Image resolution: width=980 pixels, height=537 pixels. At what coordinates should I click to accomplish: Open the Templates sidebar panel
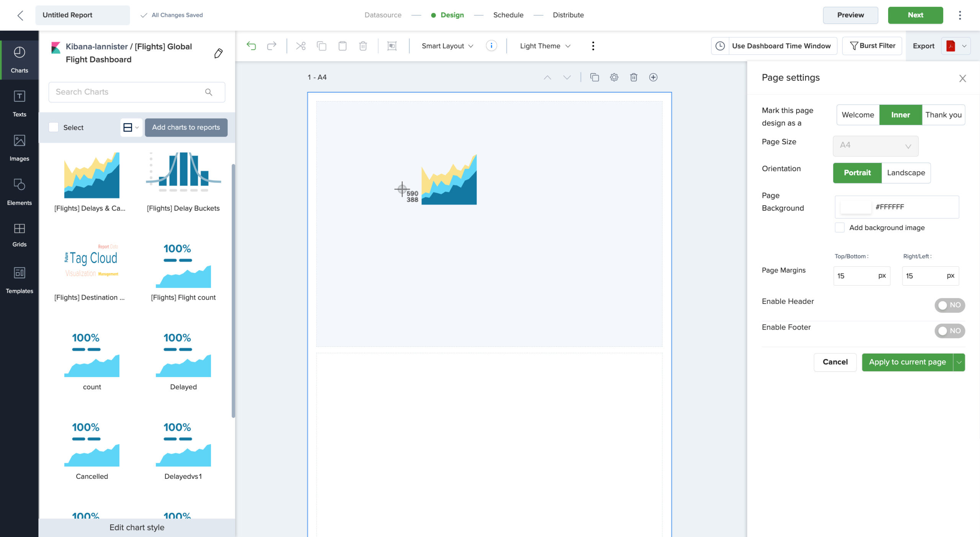point(19,280)
